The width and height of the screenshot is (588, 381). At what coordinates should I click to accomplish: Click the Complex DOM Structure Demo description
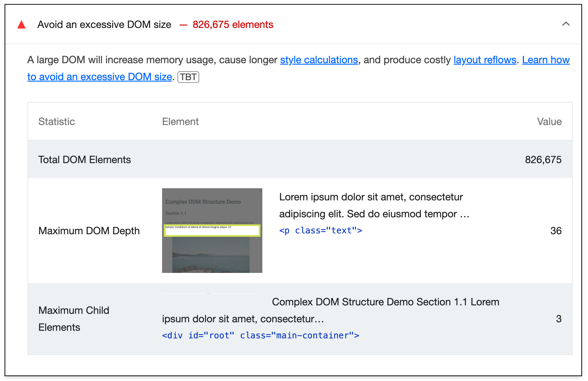[331, 310]
